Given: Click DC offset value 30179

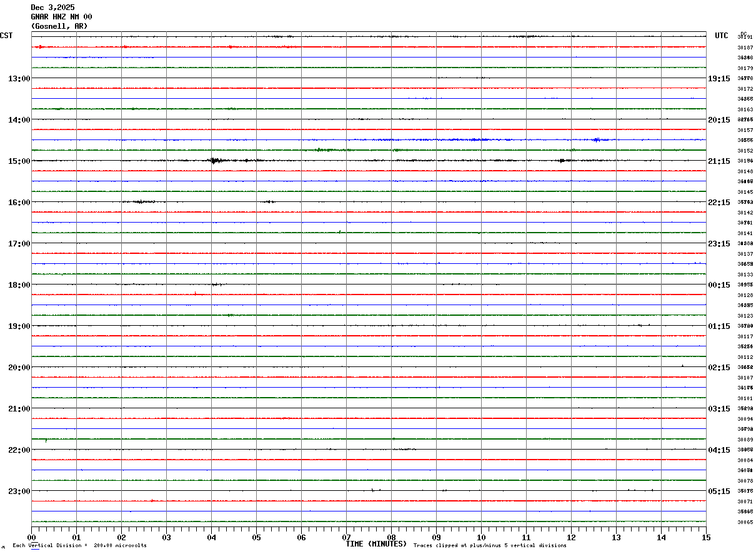Looking at the screenshot, I should point(745,68).
